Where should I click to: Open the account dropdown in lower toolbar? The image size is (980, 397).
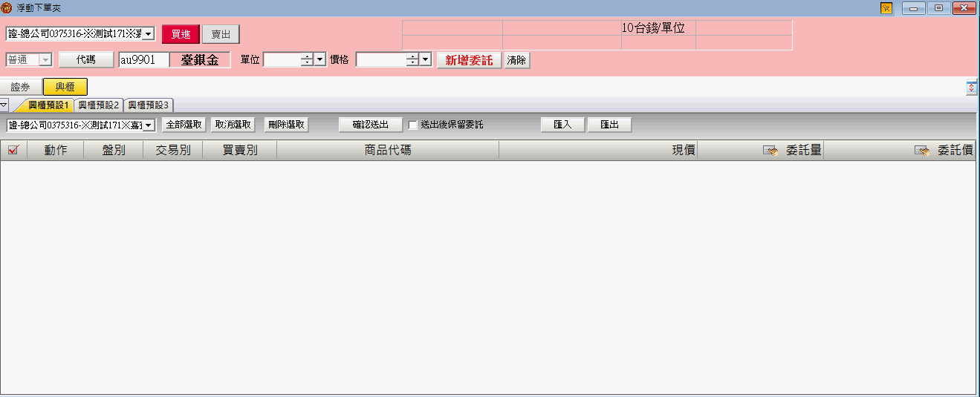(148, 125)
